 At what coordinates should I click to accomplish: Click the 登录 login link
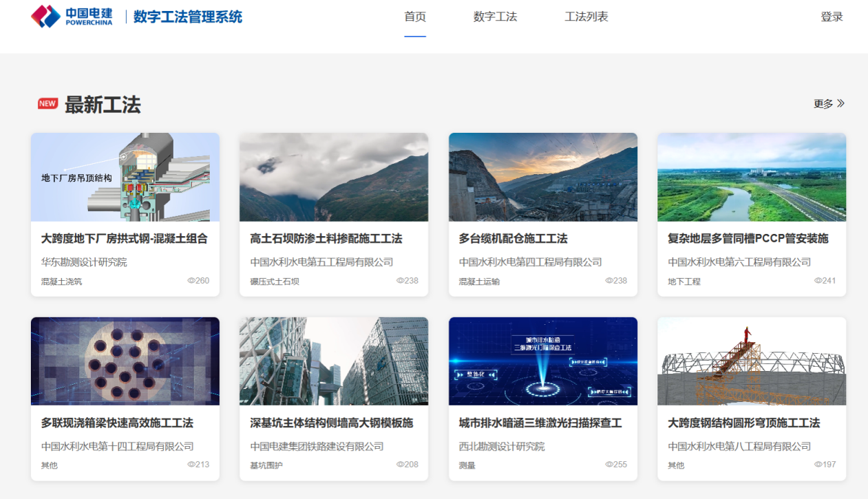click(832, 17)
